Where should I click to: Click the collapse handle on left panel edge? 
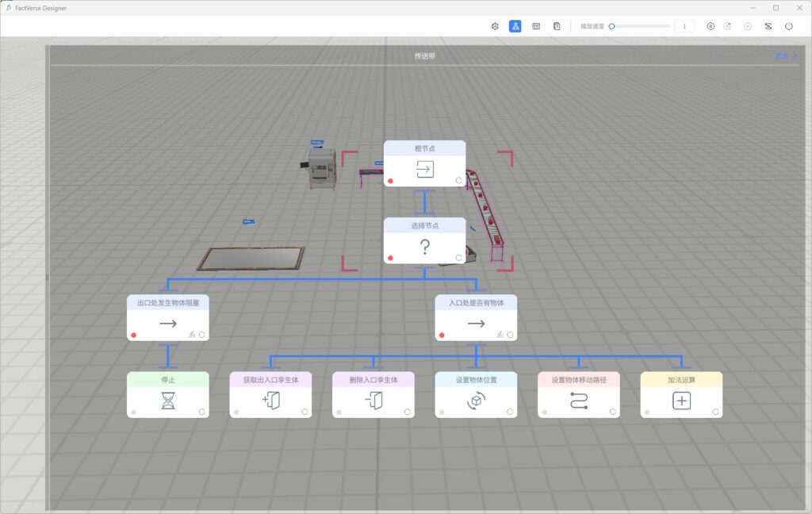(x=47, y=277)
